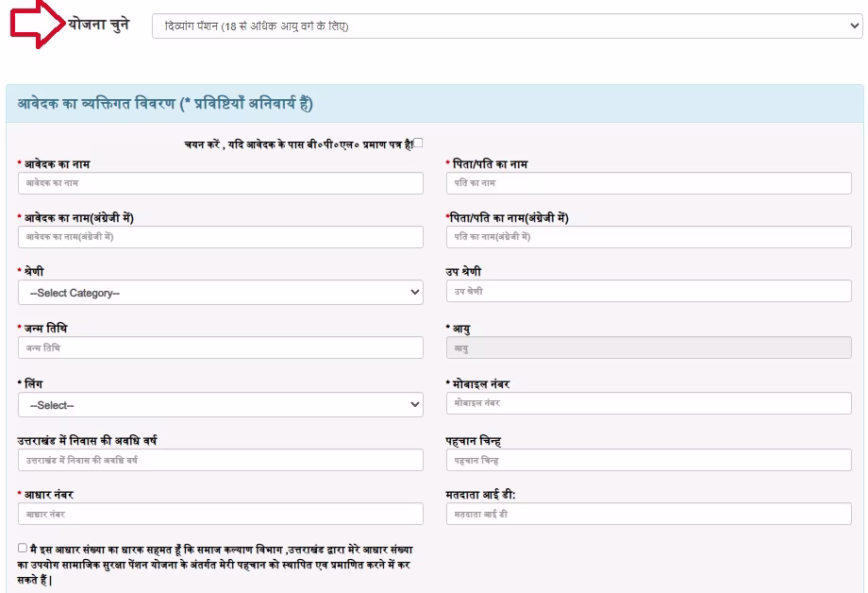The width and height of the screenshot is (868, 593).
Task: Focus आवेदक का नाम (अंग्रेजी में) field
Action: [x=221, y=237]
